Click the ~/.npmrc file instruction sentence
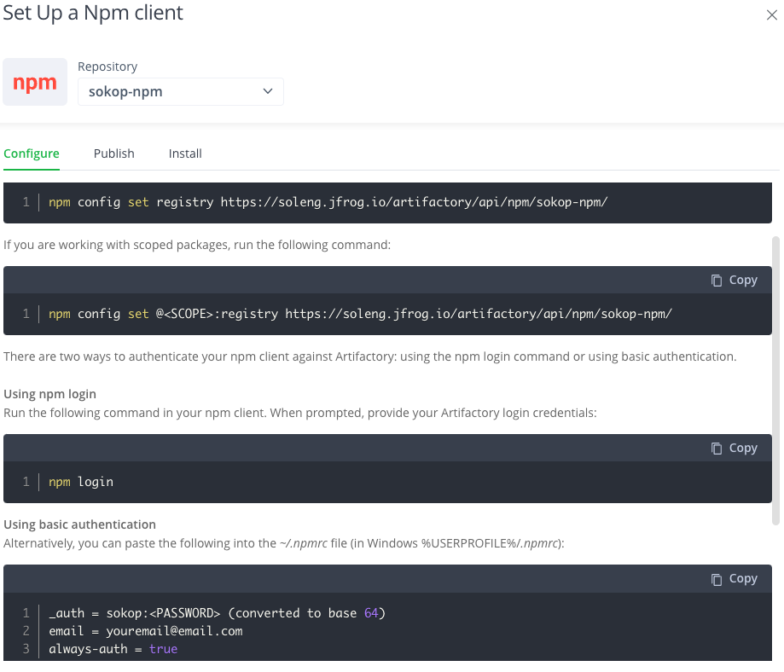The height and width of the screenshot is (672, 784). pos(283,543)
